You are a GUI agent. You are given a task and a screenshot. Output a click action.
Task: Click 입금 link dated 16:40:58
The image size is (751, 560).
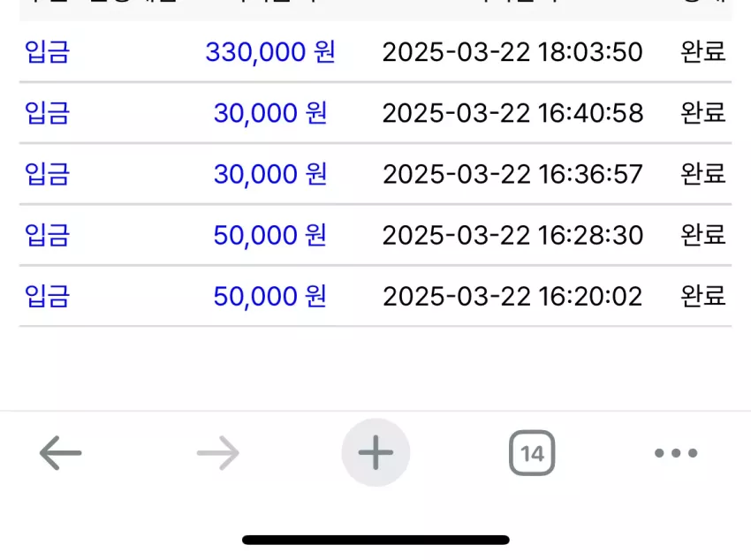point(48,113)
